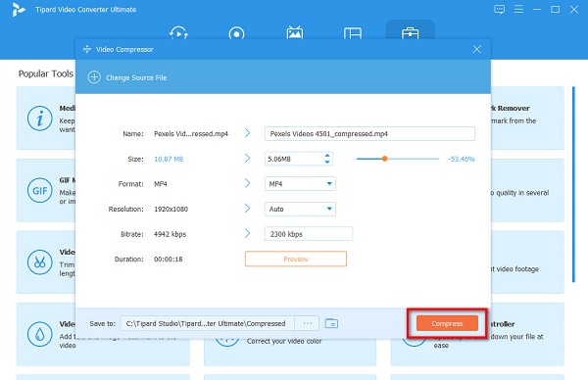Open the Converter tab icon
588x380 pixels.
(x=178, y=33)
